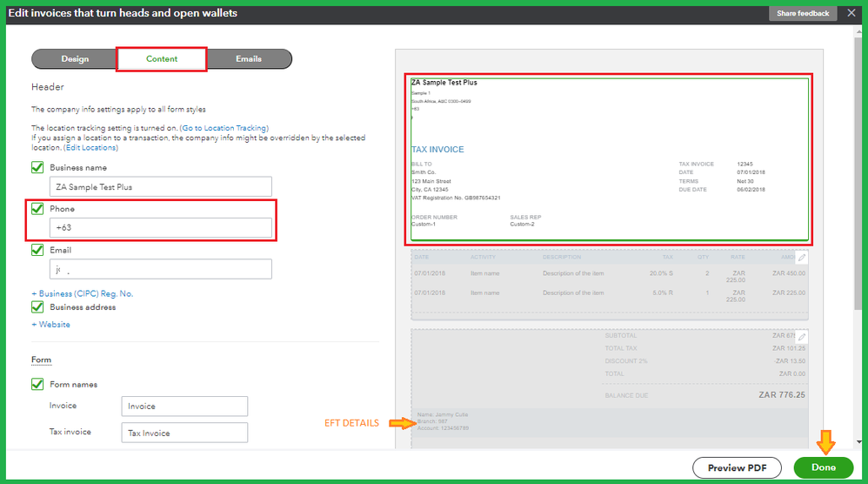The width and height of the screenshot is (868, 484).
Task: Uncheck the Business address checkbox
Action: pos(37,306)
